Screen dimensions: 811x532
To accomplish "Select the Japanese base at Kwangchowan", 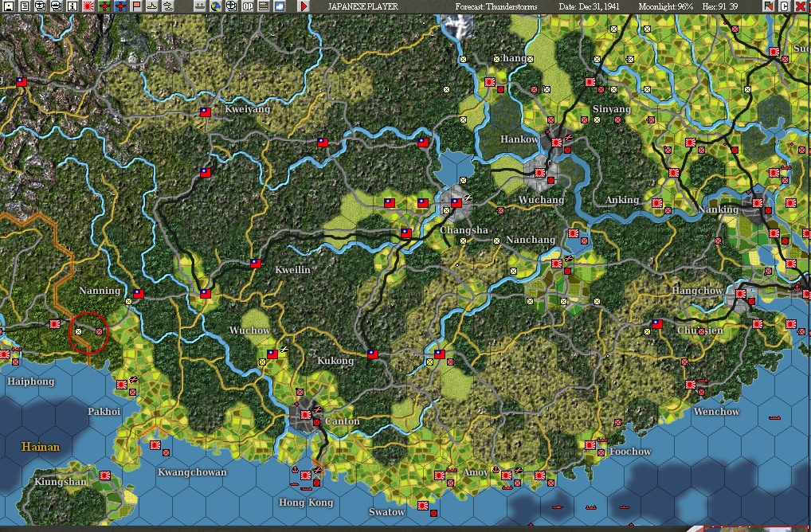I will click(155, 444).
